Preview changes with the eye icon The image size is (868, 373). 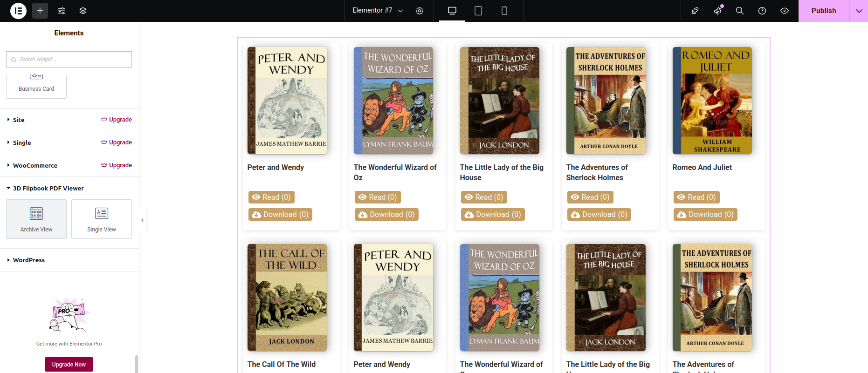click(785, 11)
